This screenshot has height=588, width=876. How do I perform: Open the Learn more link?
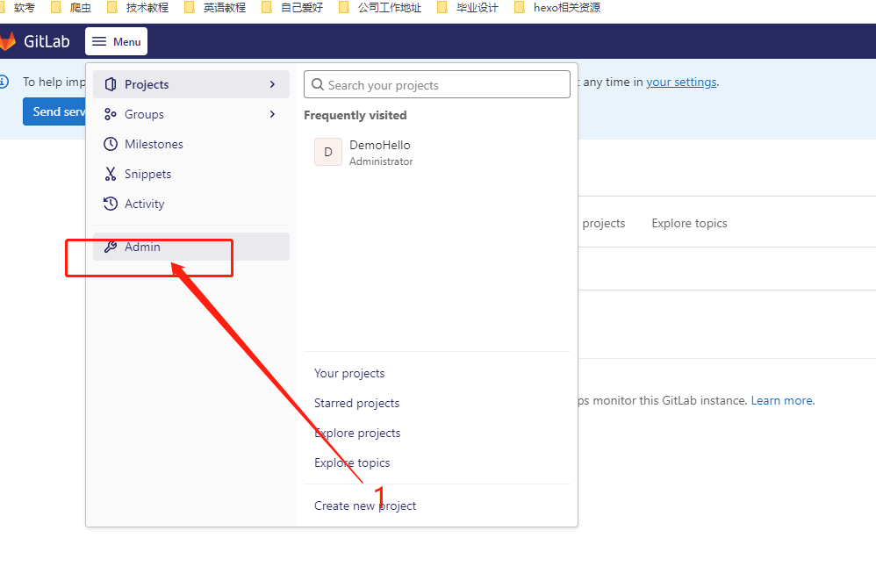click(781, 400)
